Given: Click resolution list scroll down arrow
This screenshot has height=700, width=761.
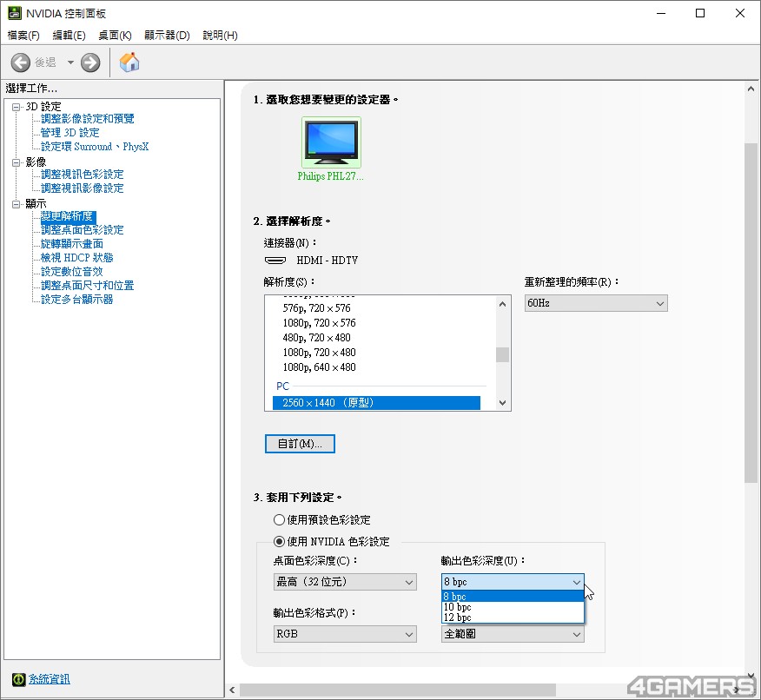Looking at the screenshot, I should click(503, 403).
